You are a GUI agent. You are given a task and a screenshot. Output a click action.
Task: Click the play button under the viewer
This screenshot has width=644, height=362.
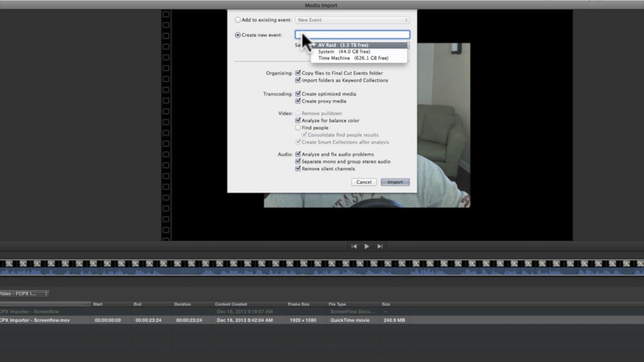coord(367,246)
